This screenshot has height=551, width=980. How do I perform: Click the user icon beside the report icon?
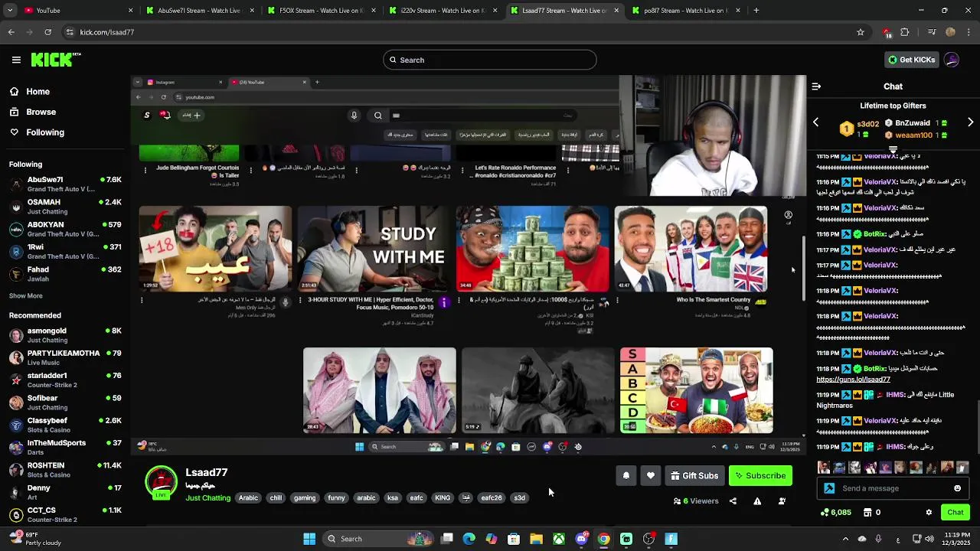pos(782,501)
